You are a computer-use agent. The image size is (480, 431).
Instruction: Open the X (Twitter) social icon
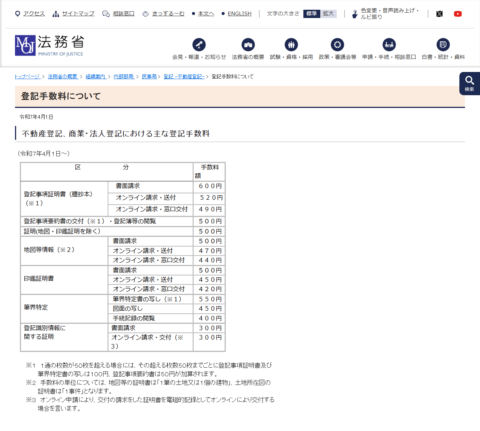tap(440, 14)
